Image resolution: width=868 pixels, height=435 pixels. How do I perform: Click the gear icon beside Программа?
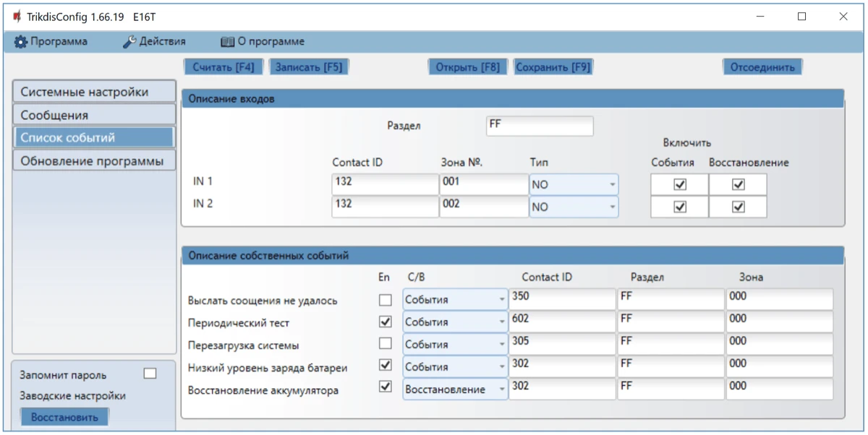pyautogui.click(x=20, y=42)
